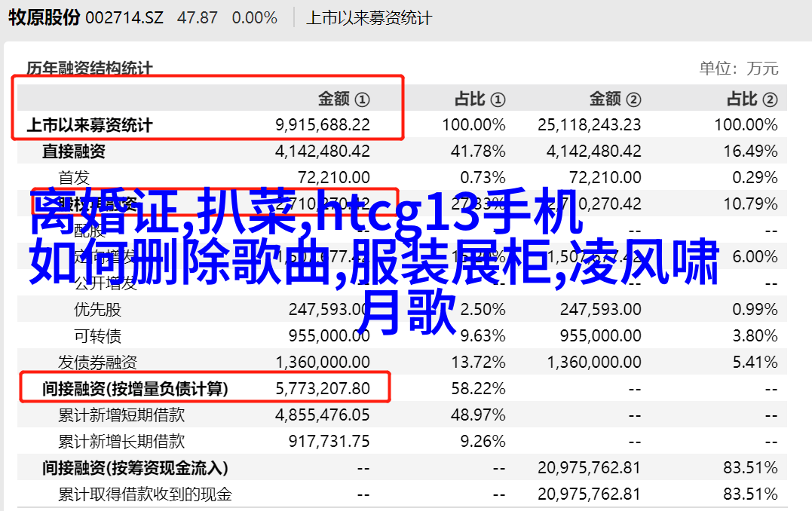Screen dimensions: 812x511
Task: Click 优先股 percentage 0.99%
Action: (x=755, y=310)
